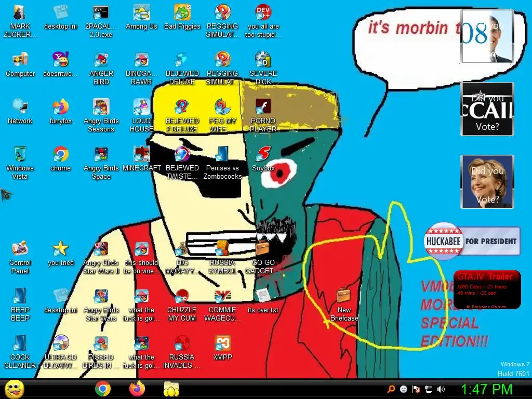The image size is (532, 399).
Task: Launch the Soybox shortcut
Action: coord(263,159)
